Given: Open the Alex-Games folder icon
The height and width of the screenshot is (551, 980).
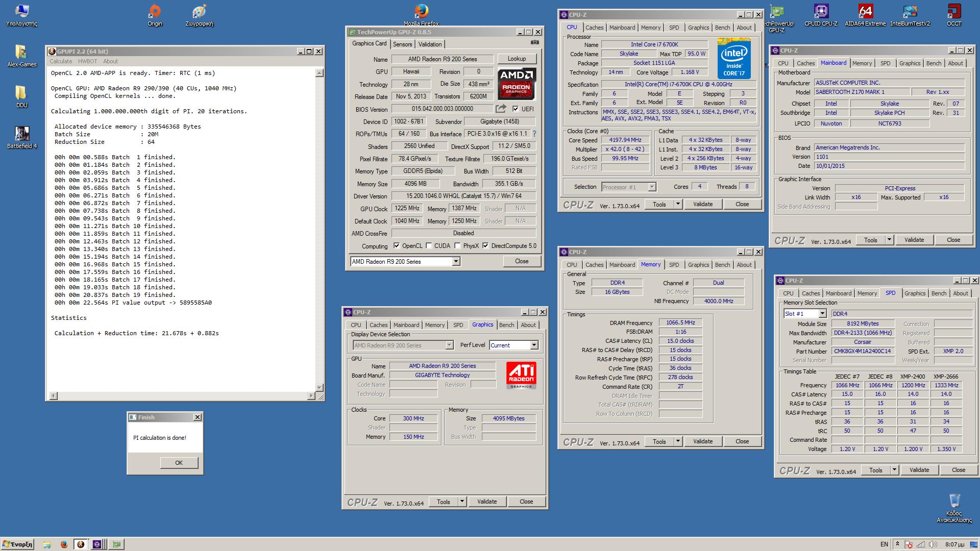Looking at the screenshot, I should click(x=21, y=56).
